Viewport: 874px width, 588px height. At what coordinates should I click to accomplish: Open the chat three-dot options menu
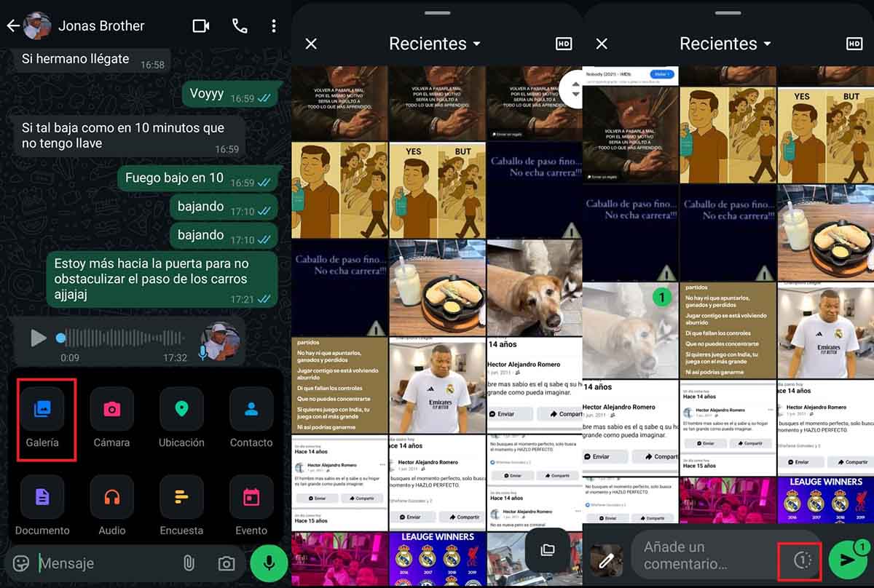pyautogui.click(x=274, y=26)
